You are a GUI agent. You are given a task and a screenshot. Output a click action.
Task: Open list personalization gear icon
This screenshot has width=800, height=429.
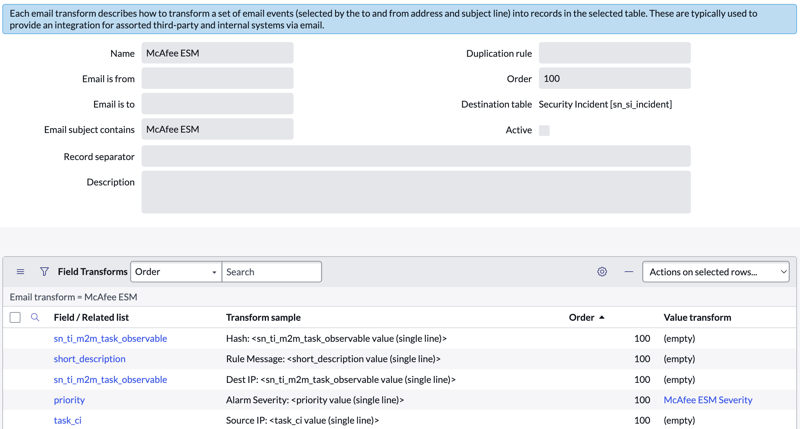click(602, 272)
